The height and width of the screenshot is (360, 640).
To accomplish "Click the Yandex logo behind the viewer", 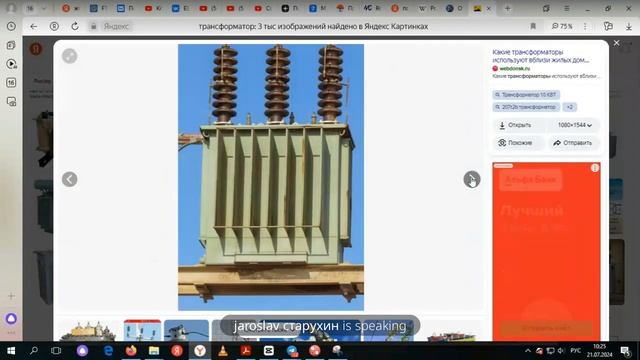I will [36, 49].
